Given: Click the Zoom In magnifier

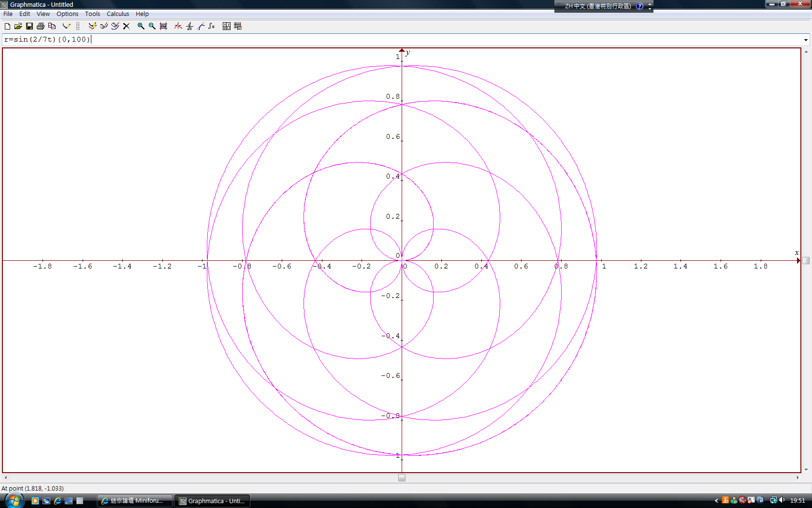Looking at the screenshot, I should [141, 26].
